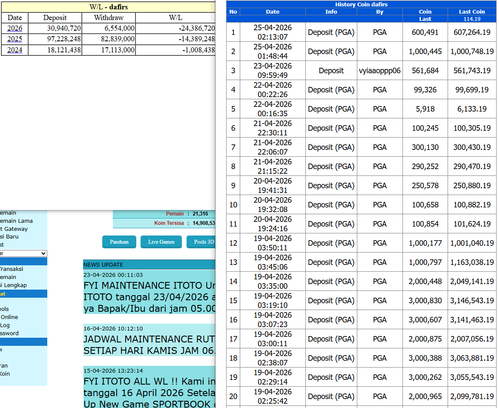Click coin amount 300,130 in row 7
The height and width of the screenshot is (408, 500).
pos(425,147)
